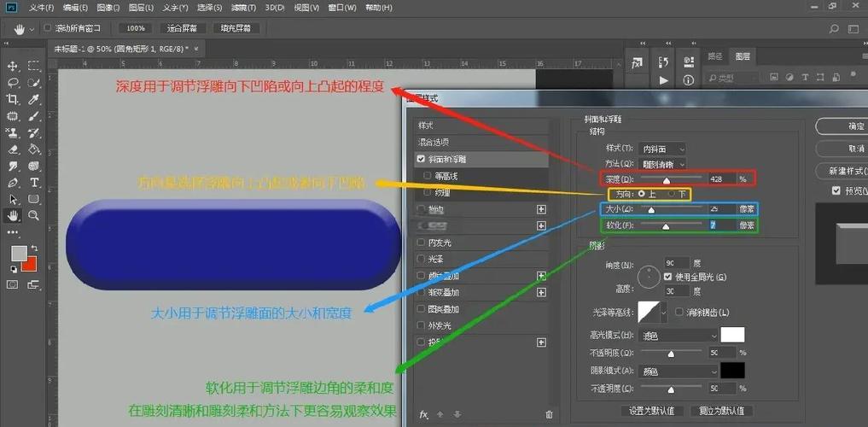Swap foreground and background colors
The height and width of the screenshot is (427, 868).
point(34,248)
